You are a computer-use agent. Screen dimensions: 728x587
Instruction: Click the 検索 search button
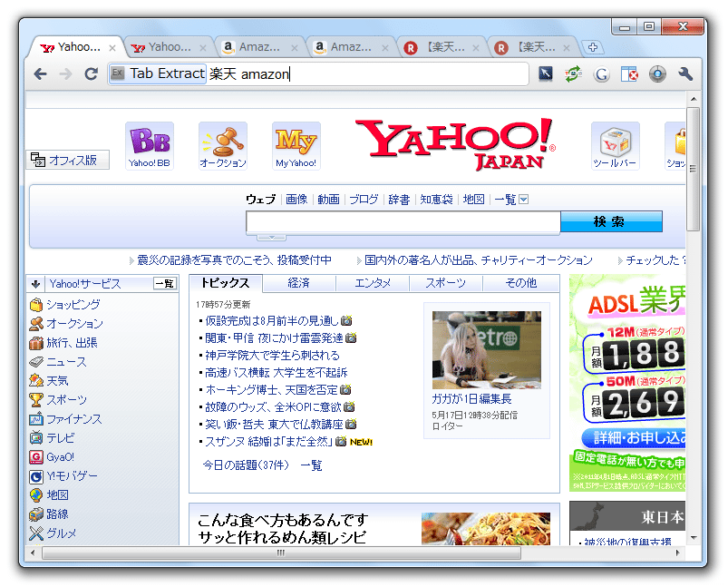[611, 221]
